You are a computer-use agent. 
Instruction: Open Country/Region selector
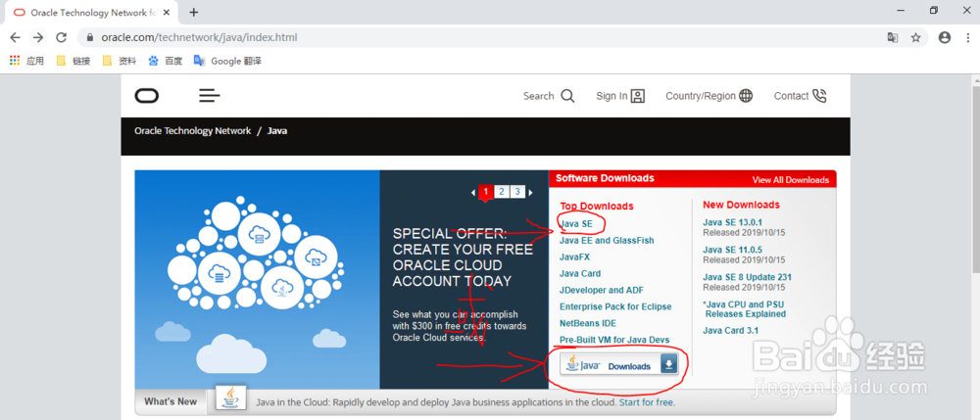click(709, 96)
